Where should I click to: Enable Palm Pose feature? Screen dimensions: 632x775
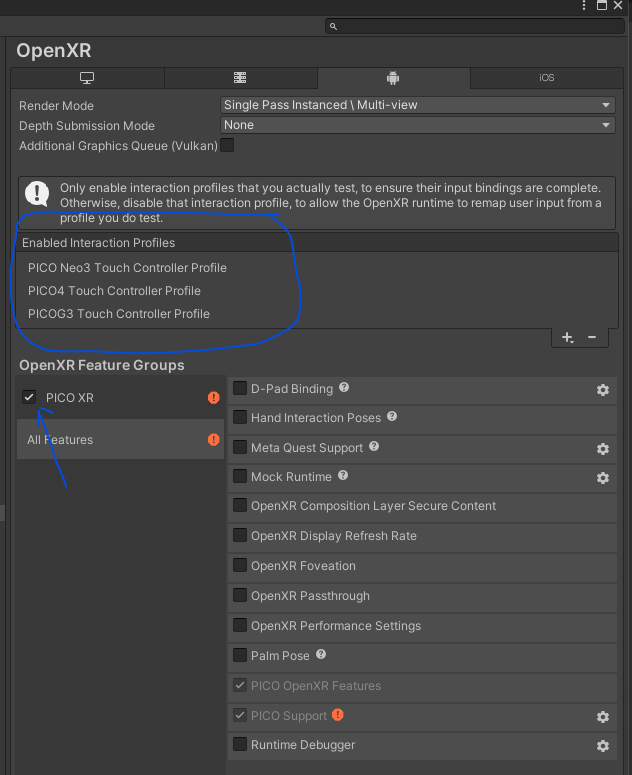click(240, 655)
